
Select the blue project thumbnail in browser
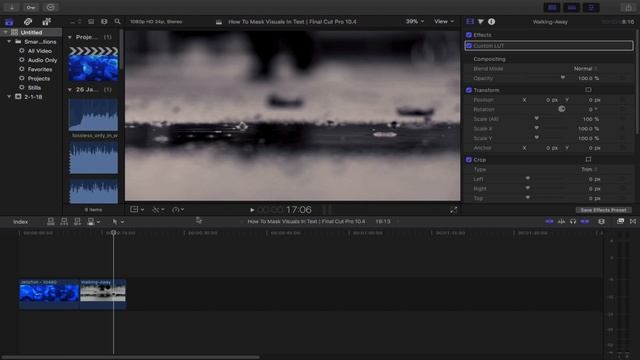point(93,64)
